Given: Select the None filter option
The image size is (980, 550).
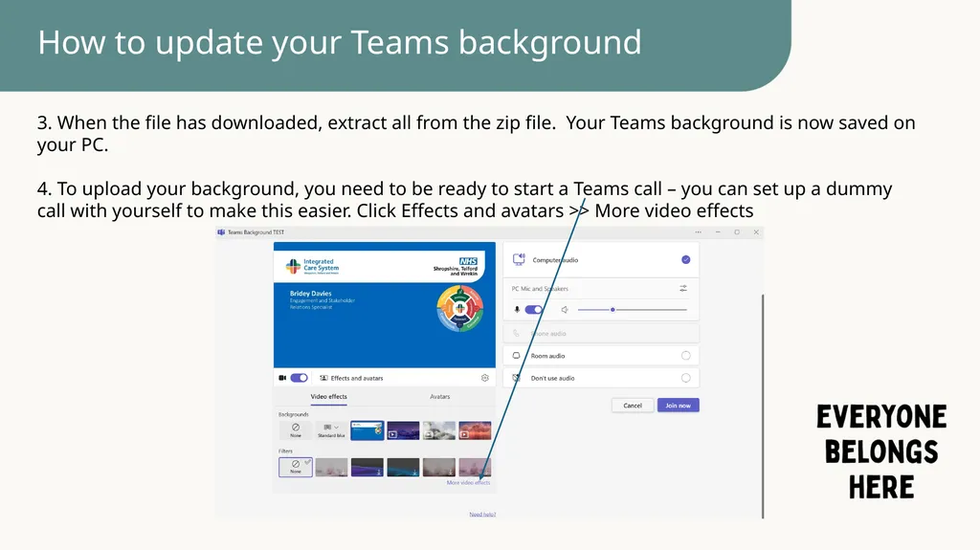Looking at the screenshot, I should pyautogui.click(x=296, y=467).
